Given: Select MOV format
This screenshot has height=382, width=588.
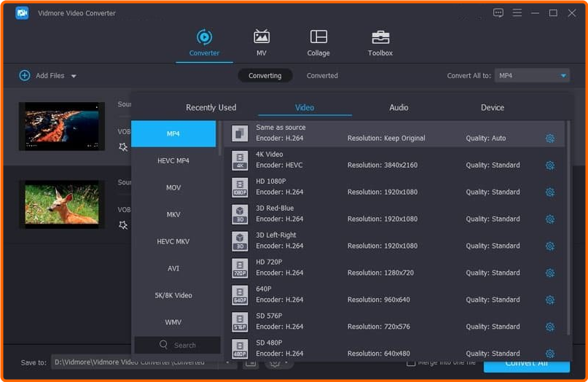Looking at the screenshot, I should click(x=173, y=187).
